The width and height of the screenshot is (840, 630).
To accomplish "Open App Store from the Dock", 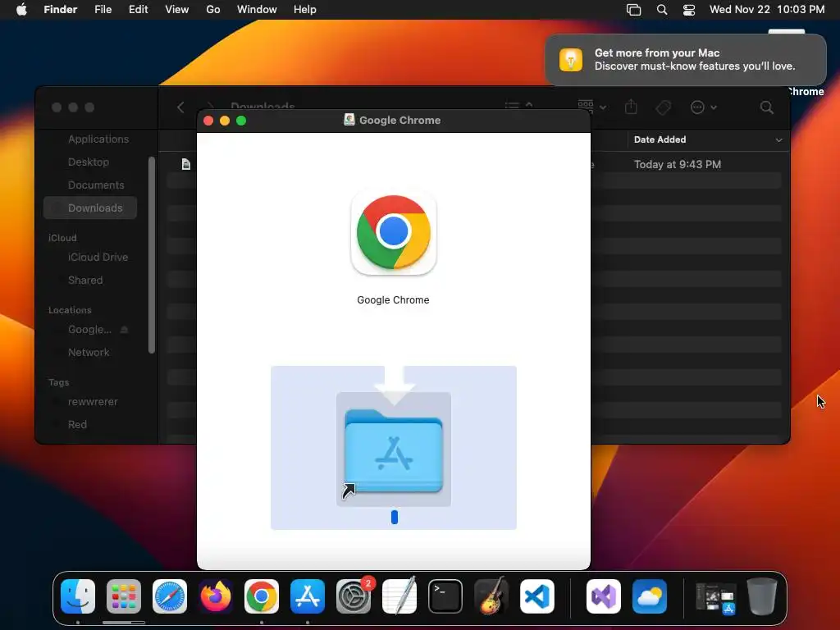I will 308,596.
